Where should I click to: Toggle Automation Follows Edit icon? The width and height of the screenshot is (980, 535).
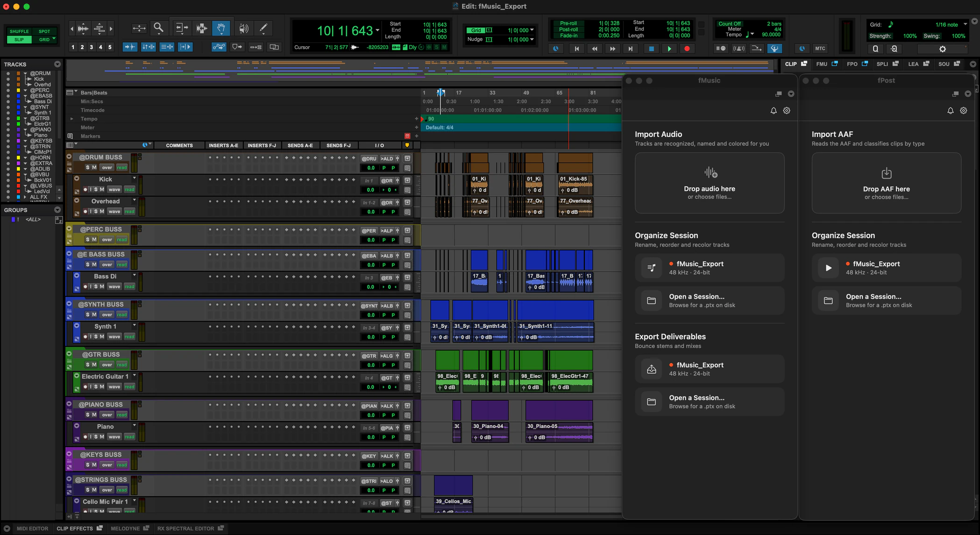(219, 47)
